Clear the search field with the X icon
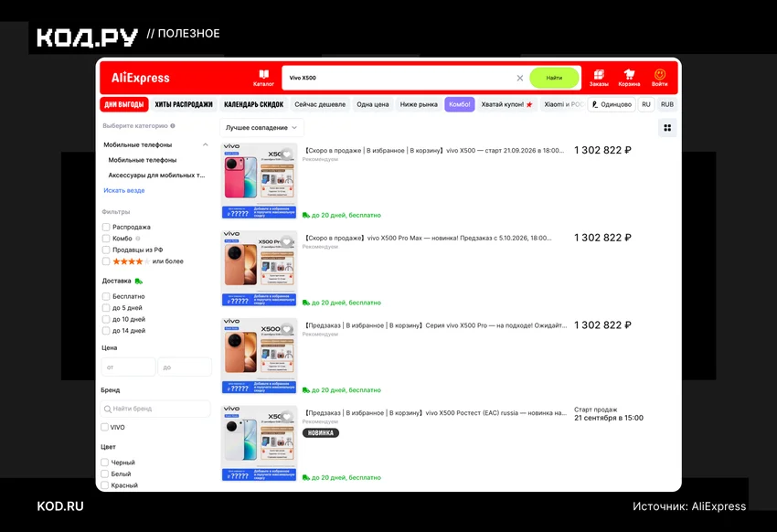Viewport: 777px width, 532px height. (x=520, y=78)
